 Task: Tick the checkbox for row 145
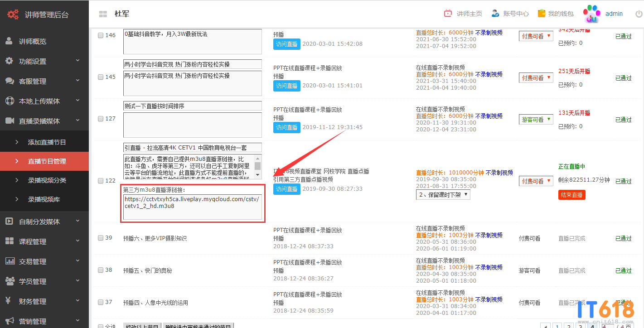click(x=101, y=77)
